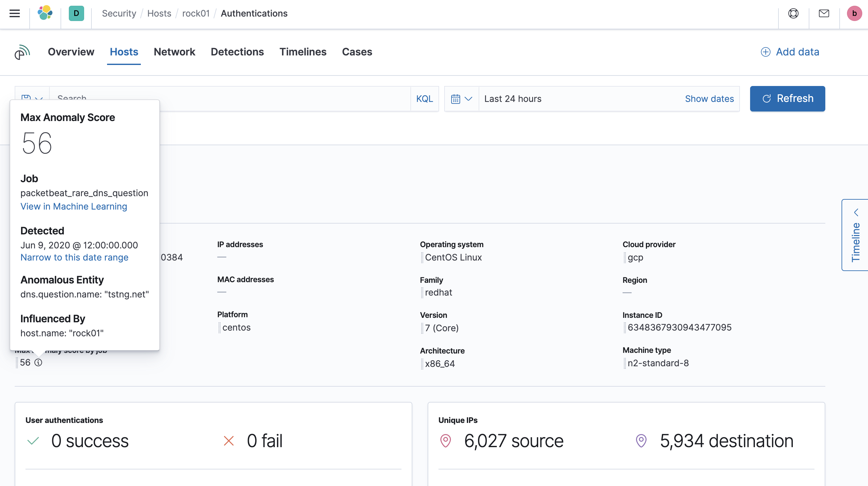Click the Refresh button icon
This screenshot has height=486, width=868.
[x=767, y=99]
